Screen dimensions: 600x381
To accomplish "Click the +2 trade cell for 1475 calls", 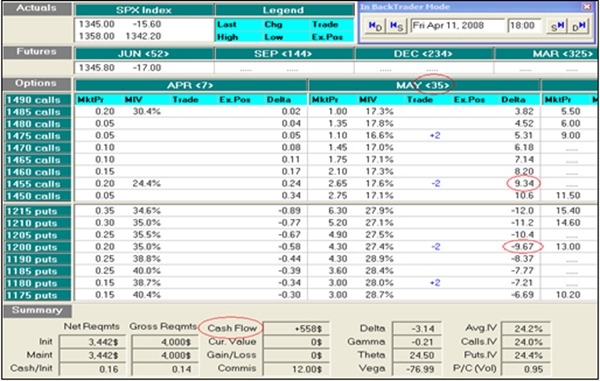I will point(435,135).
